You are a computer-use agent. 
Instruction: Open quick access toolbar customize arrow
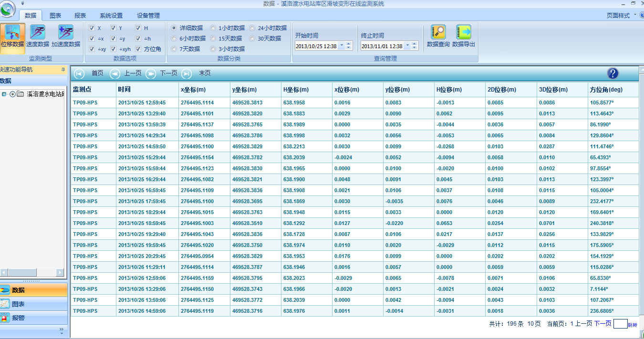pos(22,3)
